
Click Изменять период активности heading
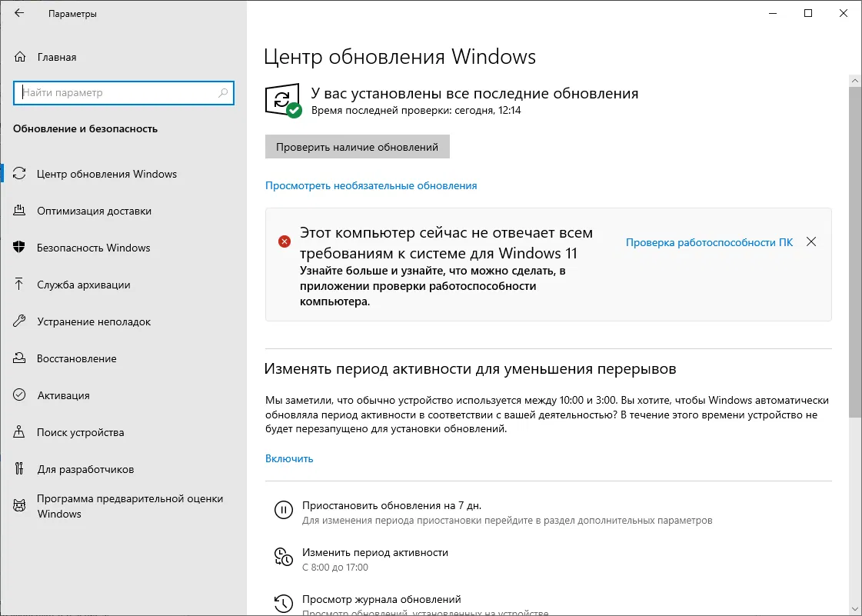(470, 368)
